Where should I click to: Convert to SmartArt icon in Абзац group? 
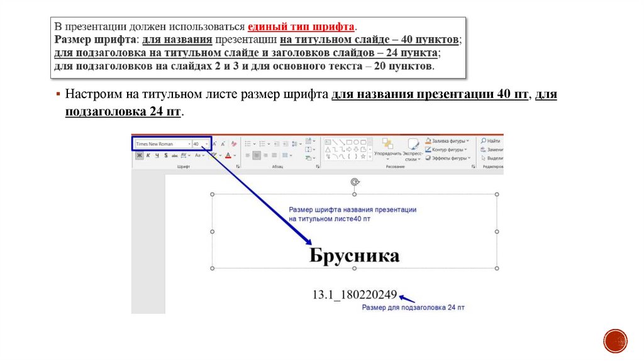[309, 158]
